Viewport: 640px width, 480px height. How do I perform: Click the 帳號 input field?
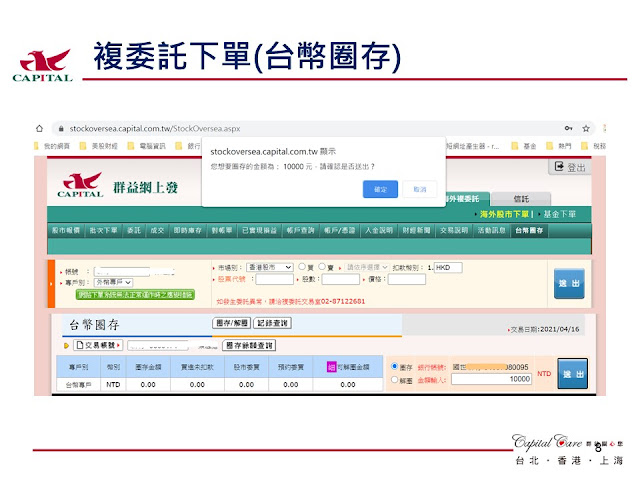point(122,271)
